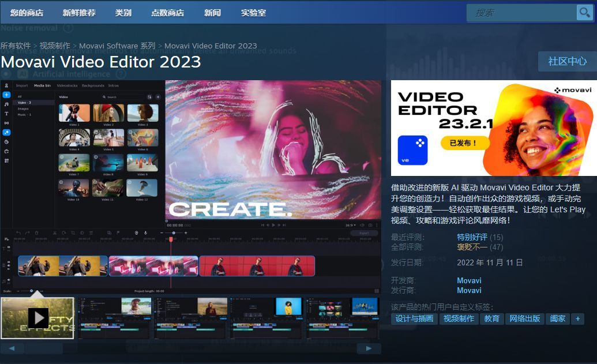Expand the 新鲜推荐 menu

coord(79,13)
